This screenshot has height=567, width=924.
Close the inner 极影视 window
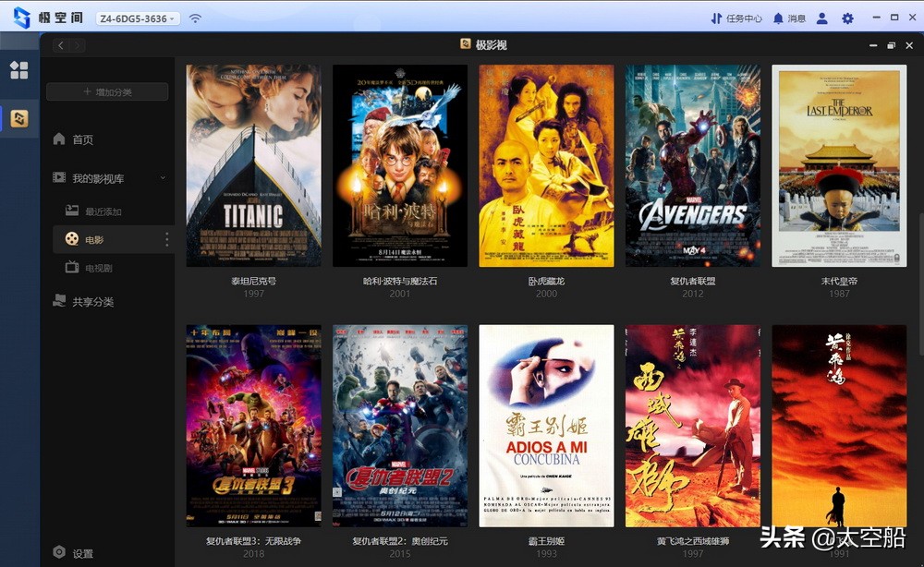909,45
